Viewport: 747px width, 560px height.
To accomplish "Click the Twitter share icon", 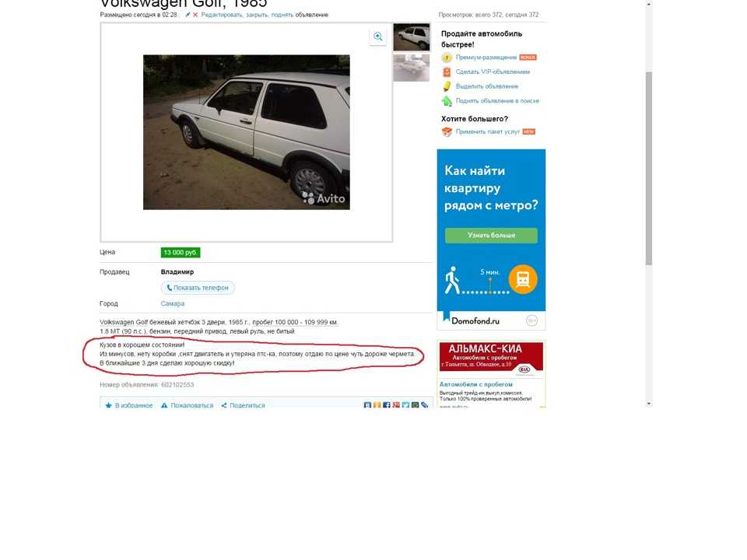I will (x=405, y=404).
